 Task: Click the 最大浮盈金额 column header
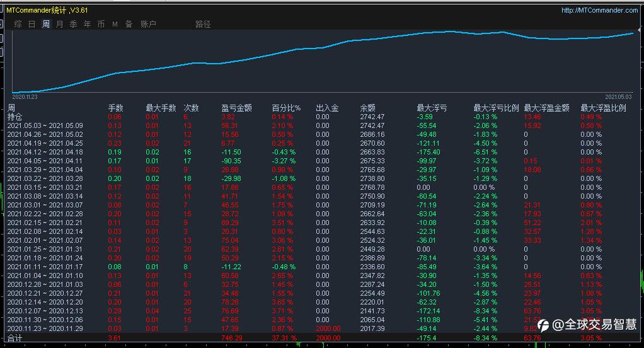[547, 108]
